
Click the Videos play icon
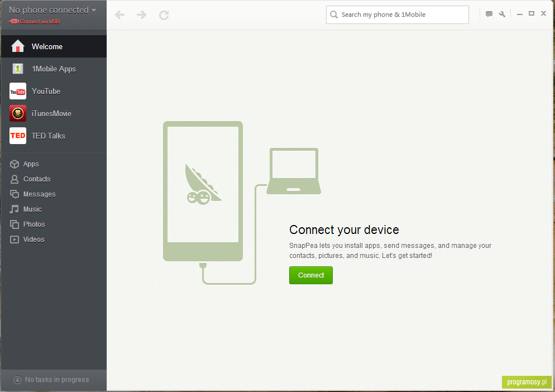pyautogui.click(x=15, y=240)
